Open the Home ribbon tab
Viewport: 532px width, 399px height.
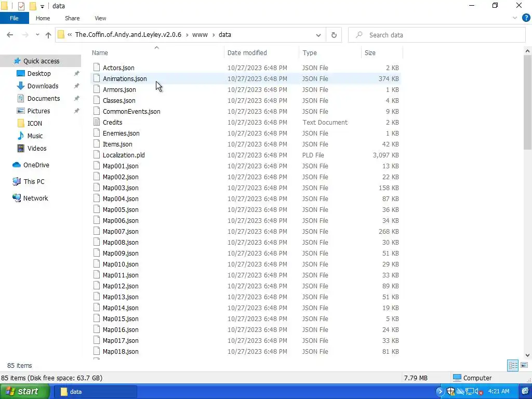(x=43, y=18)
